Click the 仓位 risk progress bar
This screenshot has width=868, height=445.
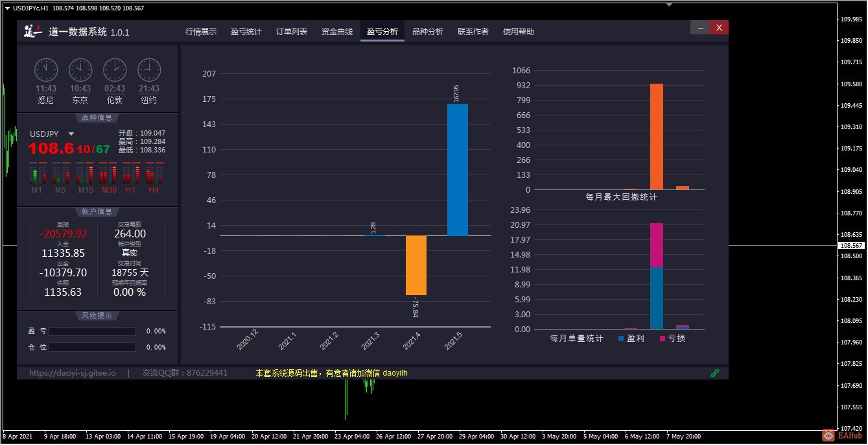93,347
